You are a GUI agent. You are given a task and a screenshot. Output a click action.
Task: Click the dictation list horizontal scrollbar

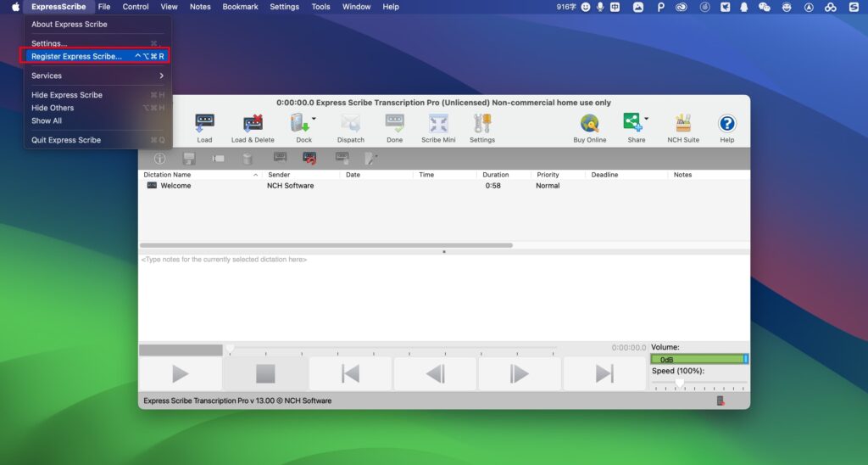[326, 245]
